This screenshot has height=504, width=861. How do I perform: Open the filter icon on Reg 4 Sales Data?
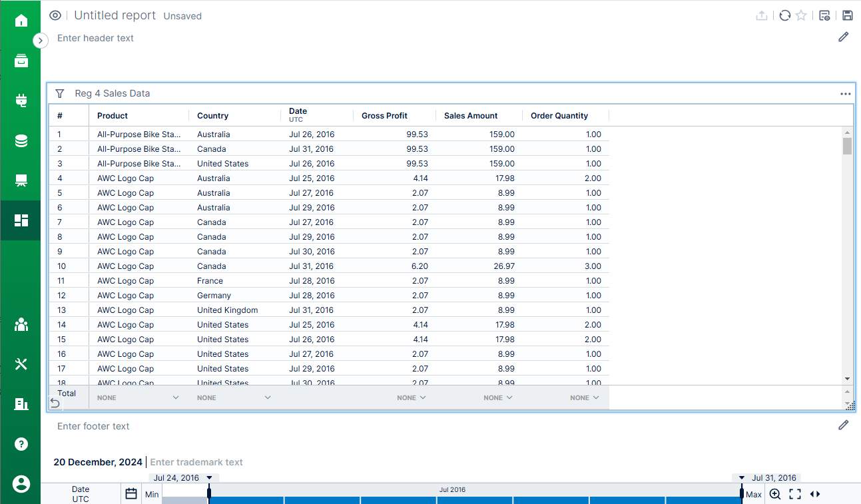coord(60,93)
